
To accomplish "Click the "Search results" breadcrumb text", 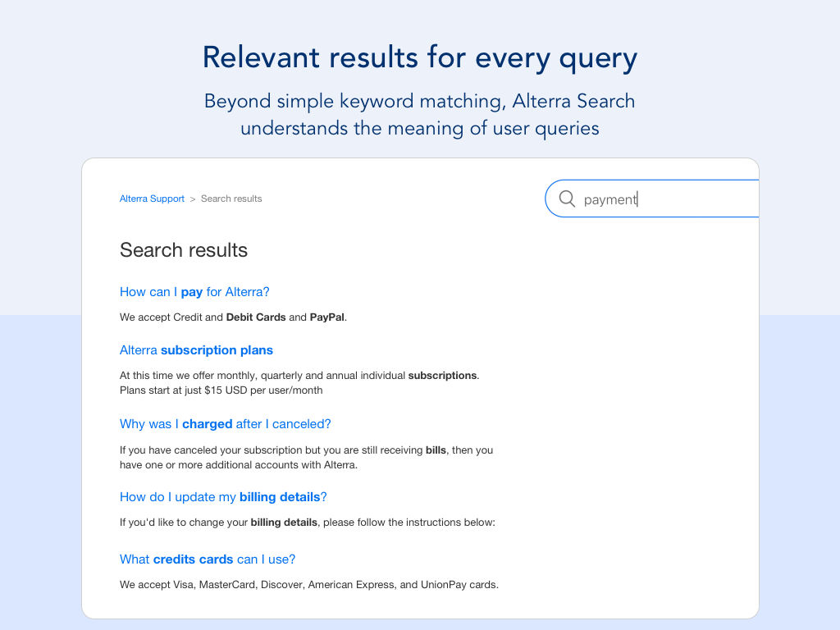I will click(x=231, y=199).
